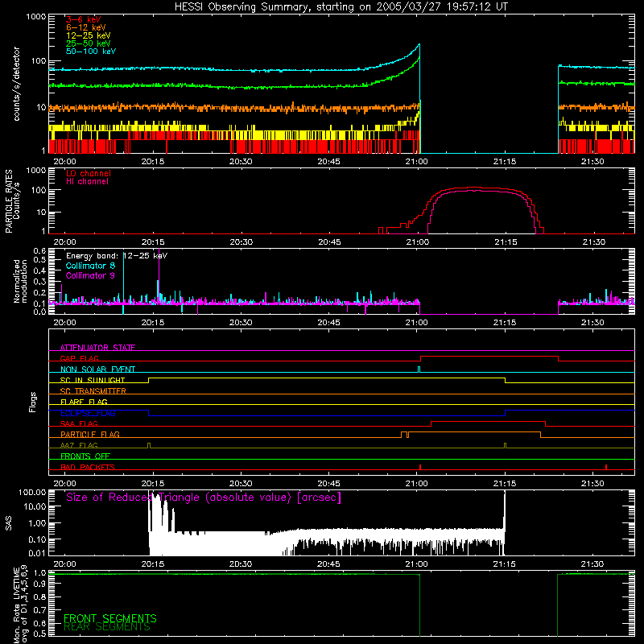The image size is (644, 644).
Task: Click the 20:45 tick label under the SAS panel
Action: pos(329,564)
